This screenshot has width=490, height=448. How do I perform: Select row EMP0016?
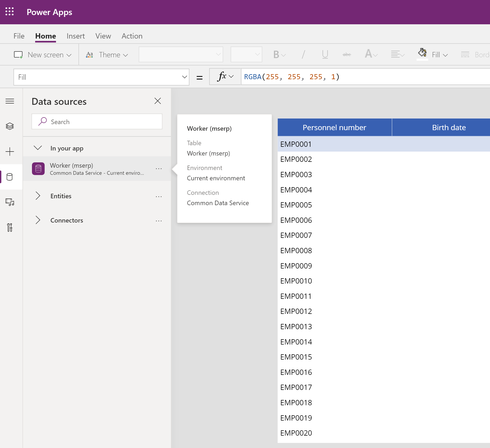coord(384,372)
